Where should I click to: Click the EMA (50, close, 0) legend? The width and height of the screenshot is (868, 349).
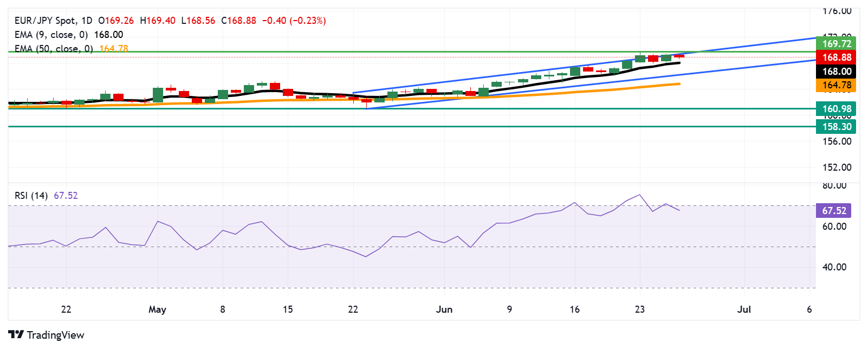pos(54,49)
